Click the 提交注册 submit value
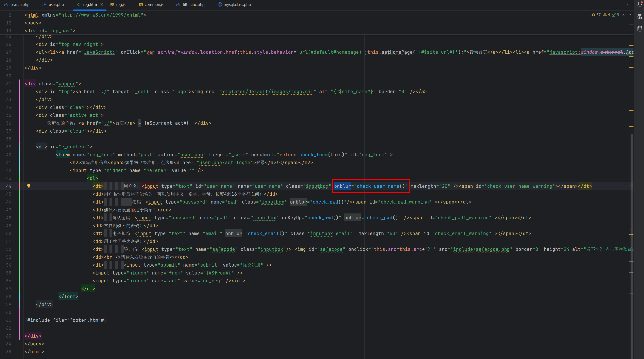The width and height of the screenshot is (644, 359). pyautogui.click(x=251, y=265)
